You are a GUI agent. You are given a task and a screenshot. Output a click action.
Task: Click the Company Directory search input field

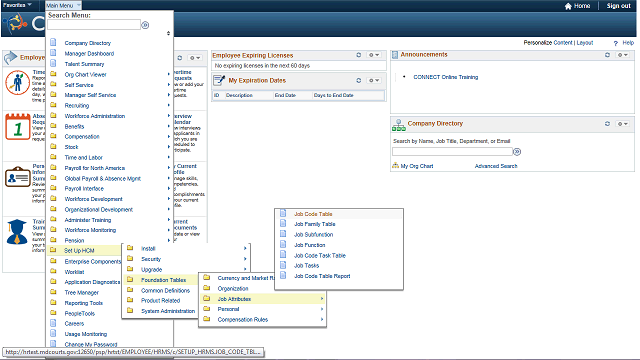pos(452,152)
